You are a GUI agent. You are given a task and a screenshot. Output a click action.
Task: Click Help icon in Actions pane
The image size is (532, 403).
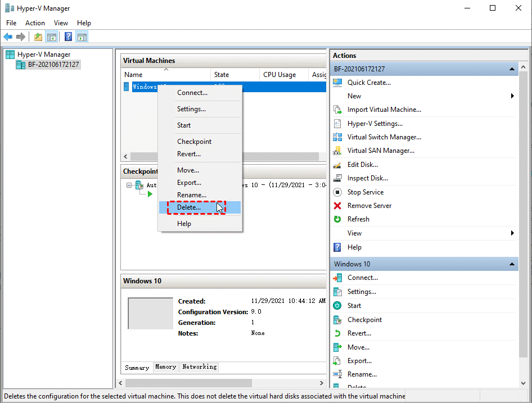[x=337, y=247]
